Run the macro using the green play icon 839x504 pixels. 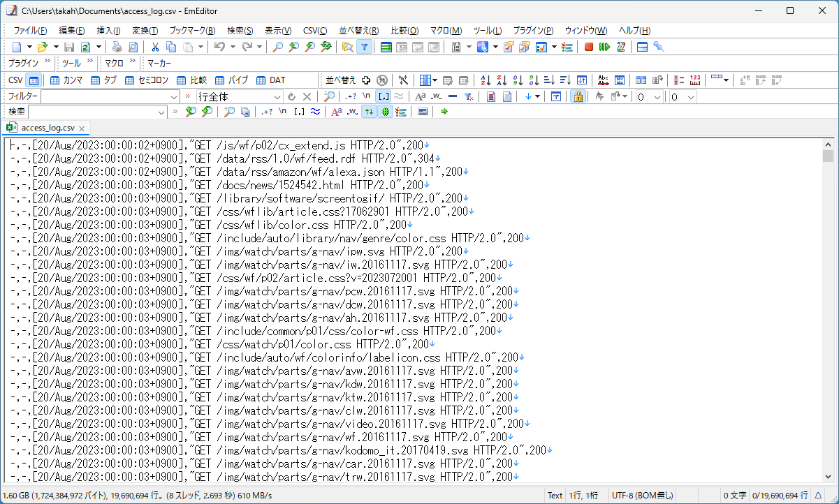coord(604,47)
